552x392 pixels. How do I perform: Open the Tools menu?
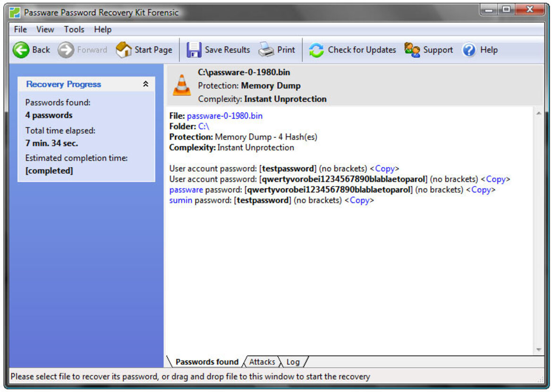pyautogui.click(x=74, y=30)
